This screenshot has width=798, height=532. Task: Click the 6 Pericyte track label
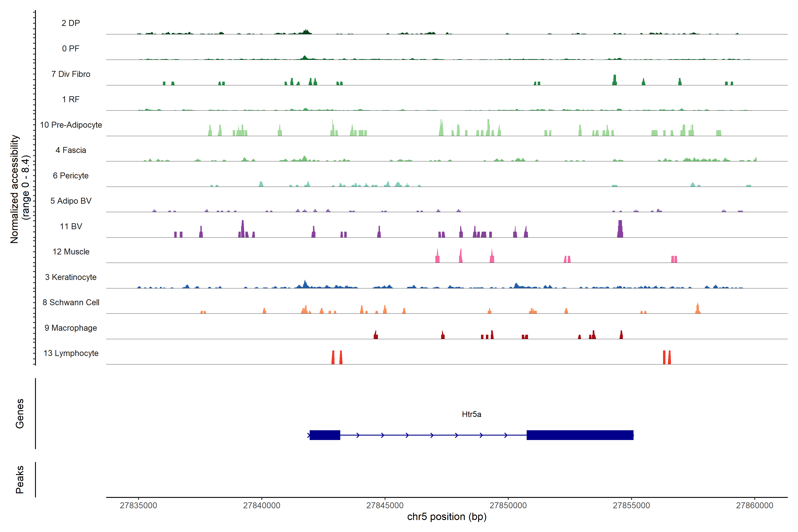tap(71, 175)
